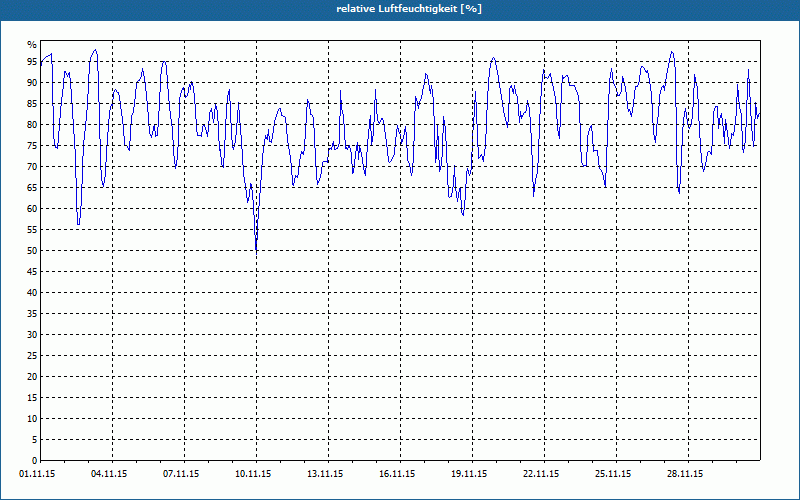Click the y-axis label '15'

click(32, 398)
